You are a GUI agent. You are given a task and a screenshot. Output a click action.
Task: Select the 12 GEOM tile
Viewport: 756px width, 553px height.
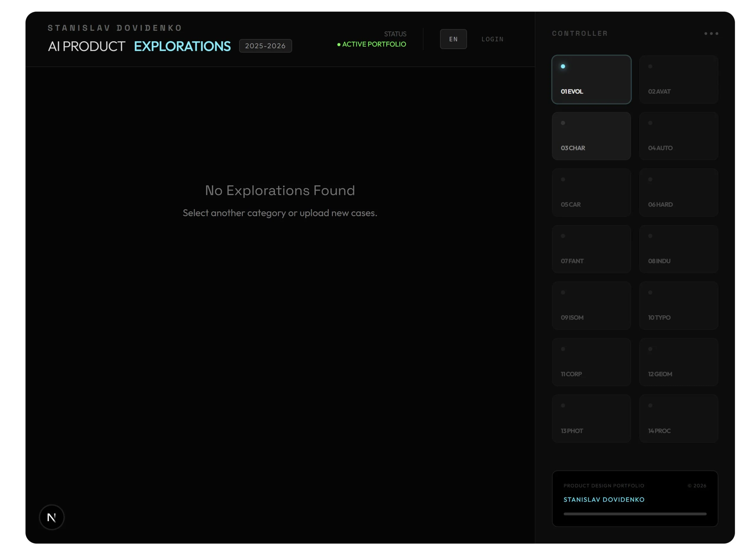678,362
